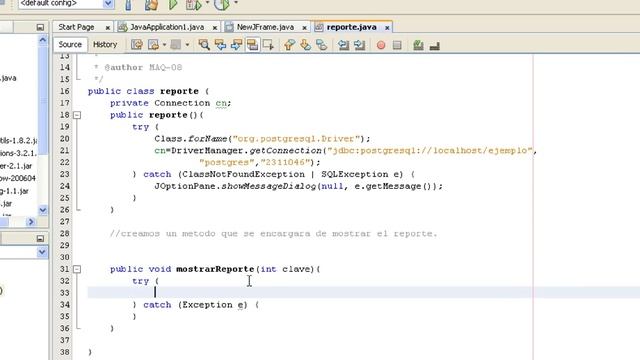Click Clean and Build Project icon
The height and width of the screenshot is (360, 640).
click(x=151, y=4)
